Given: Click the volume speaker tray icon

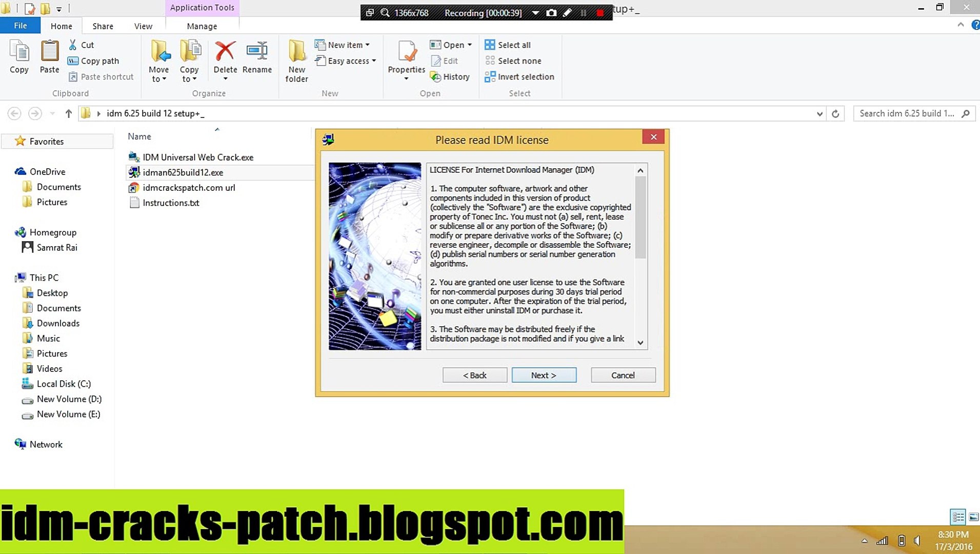Looking at the screenshot, I should click(917, 541).
